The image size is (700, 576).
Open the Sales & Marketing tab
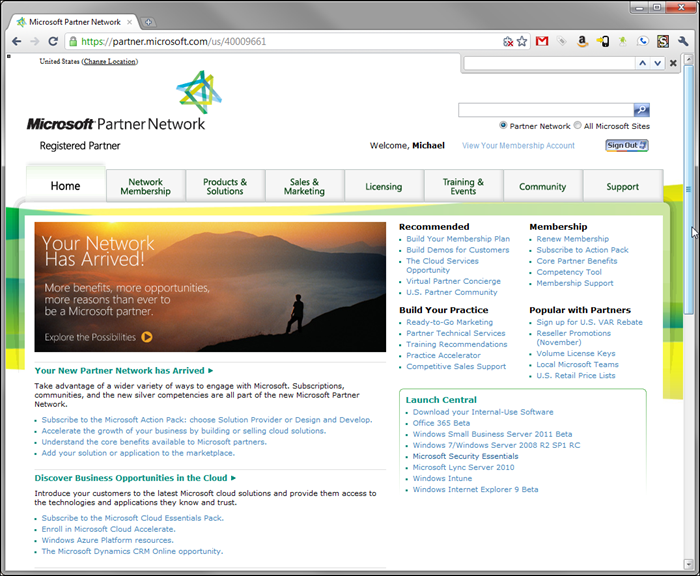click(304, 186)
